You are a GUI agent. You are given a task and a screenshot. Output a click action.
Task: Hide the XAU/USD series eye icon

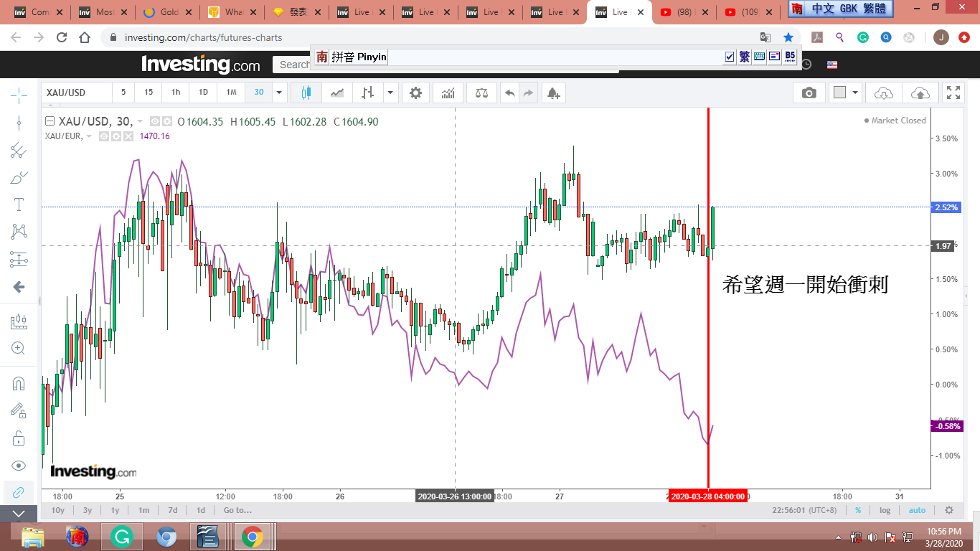pyautogui.click(x=155, y=122)
